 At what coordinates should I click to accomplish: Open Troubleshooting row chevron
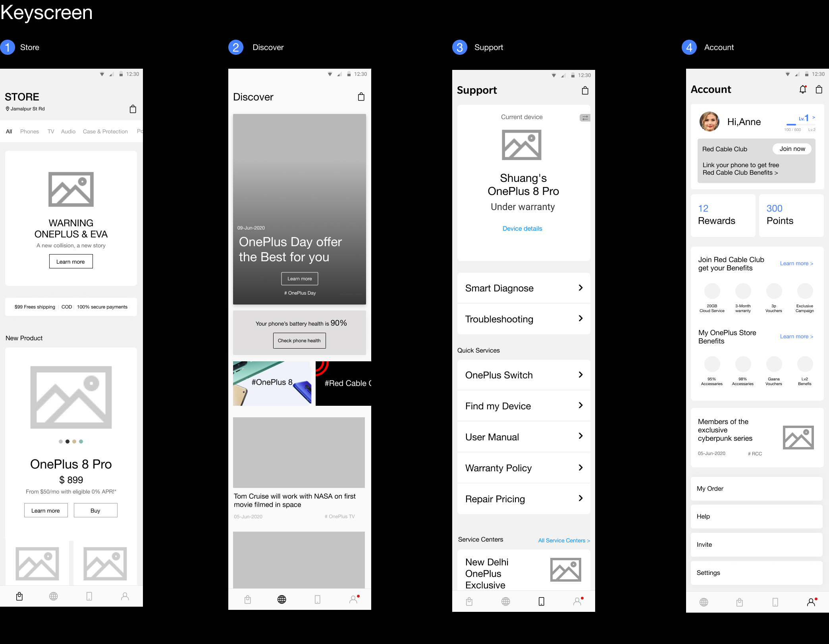[x=581, y=318]
